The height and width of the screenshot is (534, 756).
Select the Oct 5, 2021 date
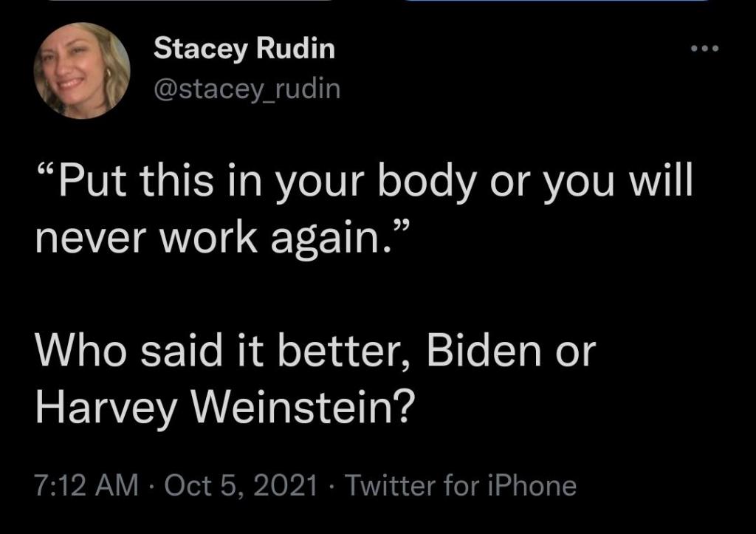[x=241, y=485]
